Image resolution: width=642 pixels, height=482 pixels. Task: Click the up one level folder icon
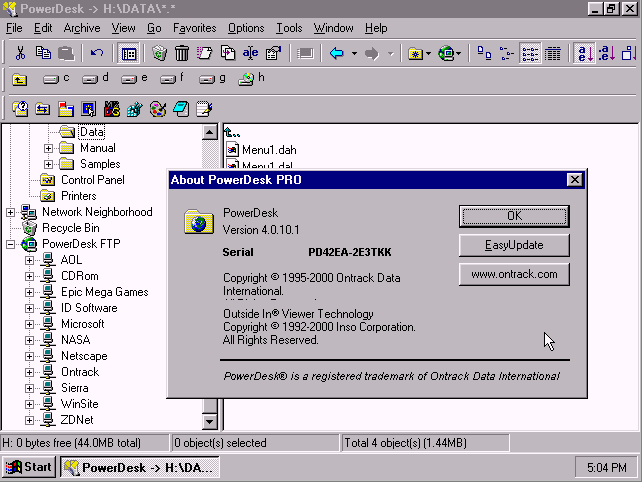(19, 79)
